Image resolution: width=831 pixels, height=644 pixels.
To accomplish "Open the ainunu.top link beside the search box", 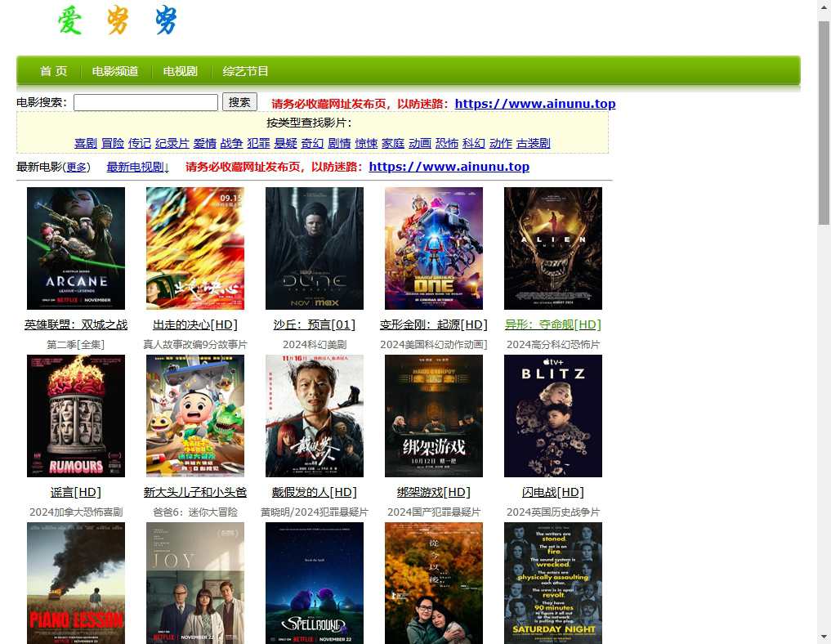I will pyautogui.click(x=535, y=103).
